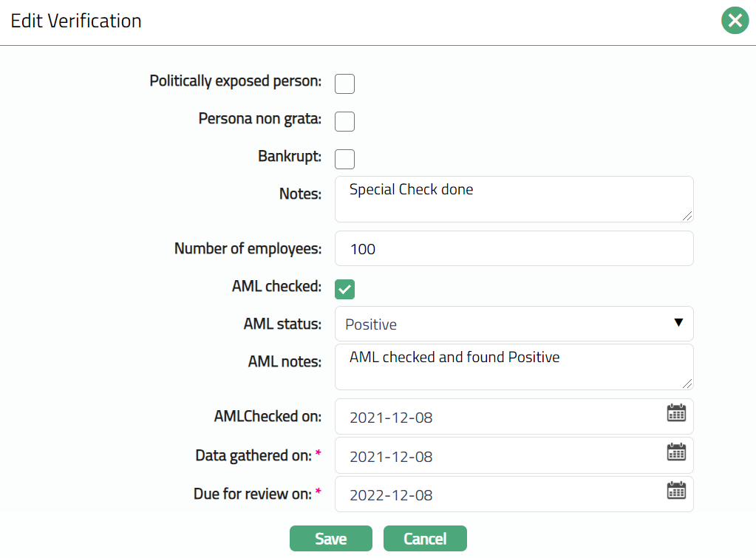This screenshot has width=756, height=558.
Task: Click into the Notes text area
Action: pos(514,199)
